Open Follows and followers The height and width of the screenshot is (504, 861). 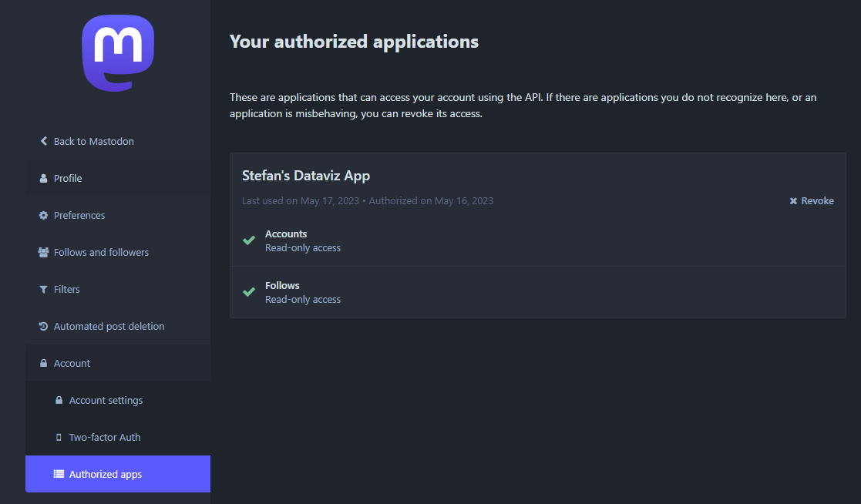point(118,252)
